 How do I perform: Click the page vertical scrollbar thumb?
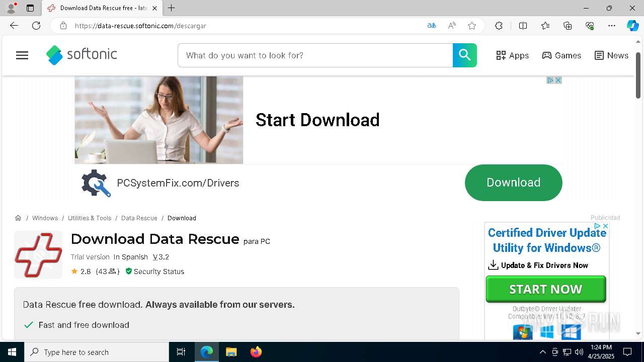[x=638, y=75]
